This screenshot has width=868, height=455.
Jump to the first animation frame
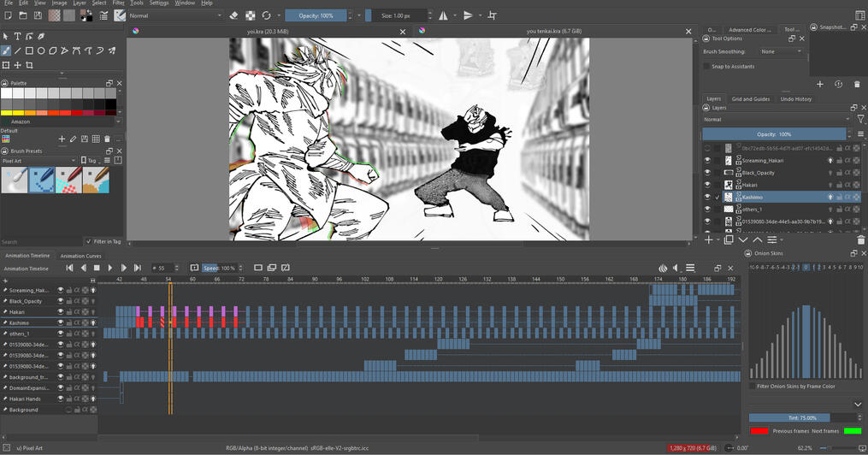coord(70,268)
